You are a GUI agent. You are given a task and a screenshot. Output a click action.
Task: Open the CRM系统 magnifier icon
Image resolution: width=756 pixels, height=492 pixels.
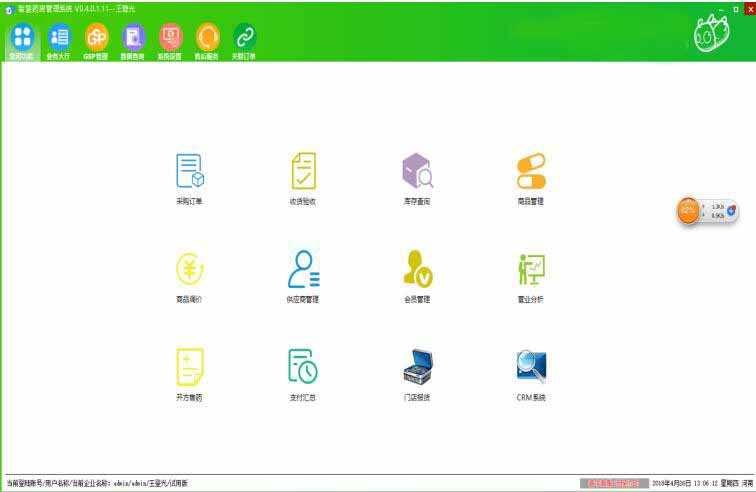[531, 367]
